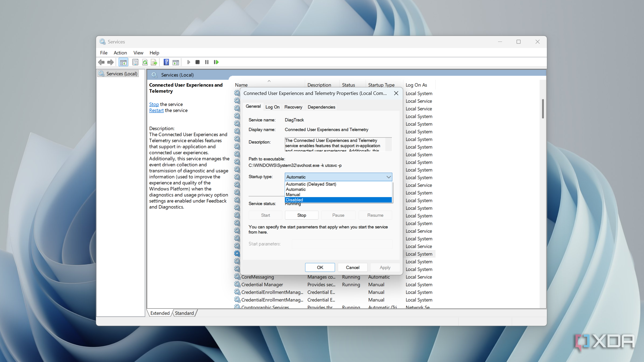
Task: Click the Stop the service link
Action: coord(154,104)
